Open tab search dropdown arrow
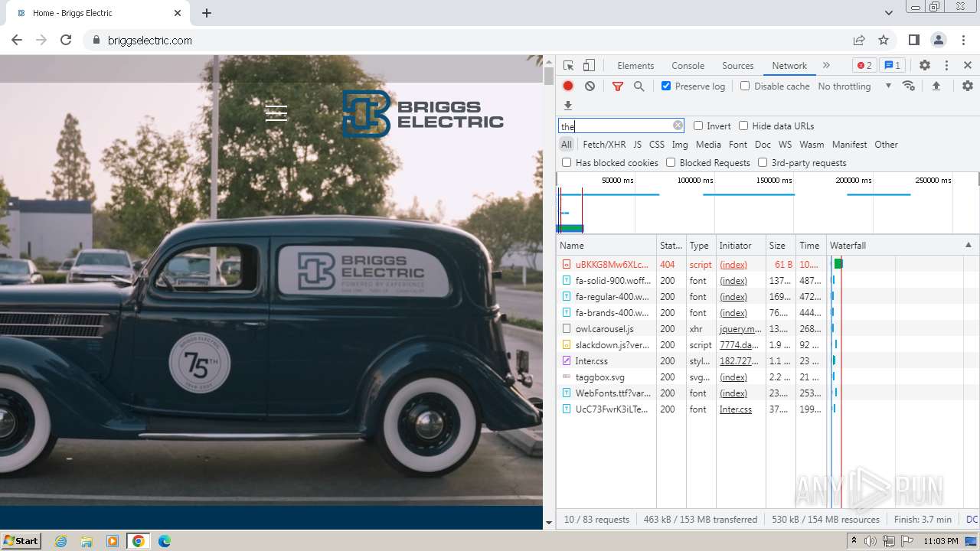Viewport: 980px width, 551px height. (889, 13)
